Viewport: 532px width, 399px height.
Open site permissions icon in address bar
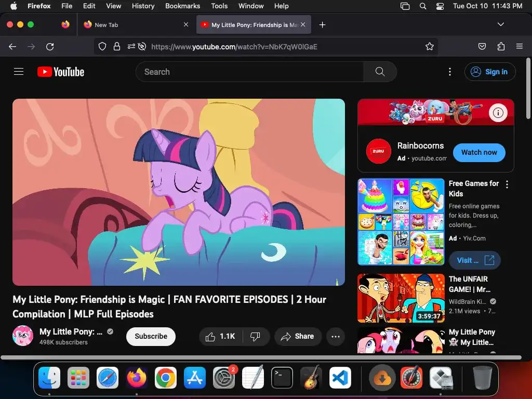(131, 46)
